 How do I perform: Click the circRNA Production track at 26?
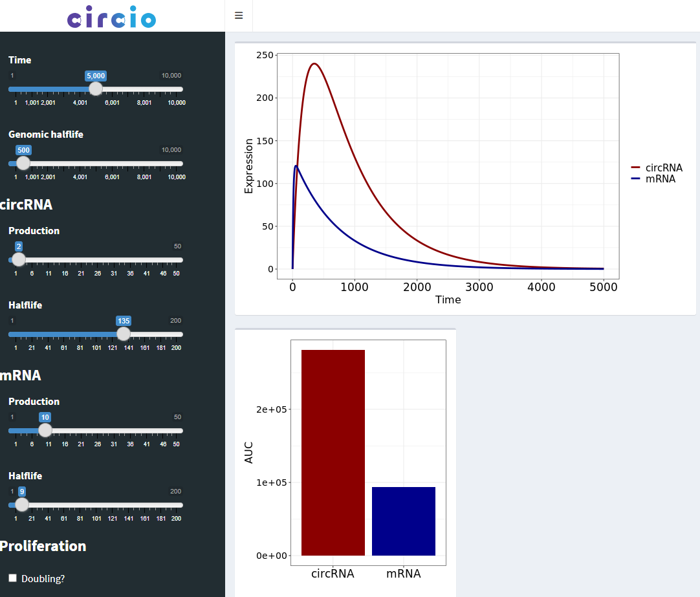(98, 260)
